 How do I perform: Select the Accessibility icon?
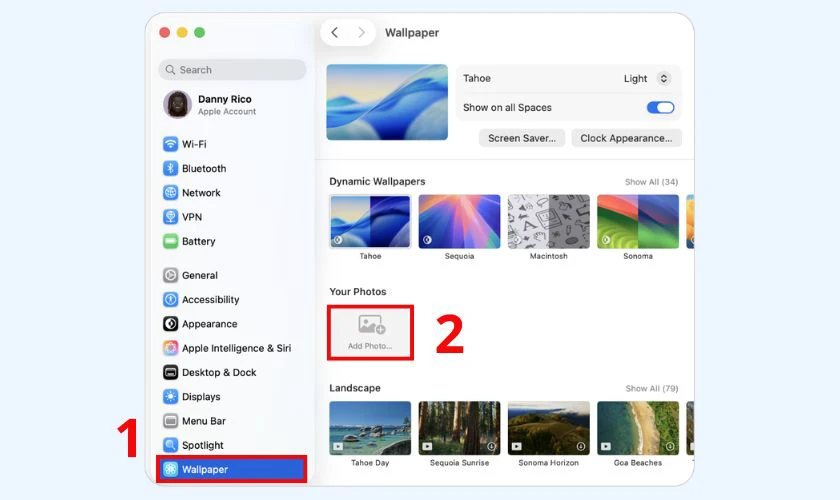[170, 300]
